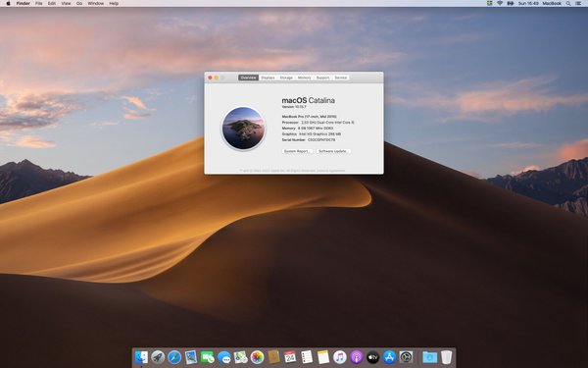Open Notification Center menu bar icon
Viewport: 588px width, 368px height.
click(x=578, y=3)
